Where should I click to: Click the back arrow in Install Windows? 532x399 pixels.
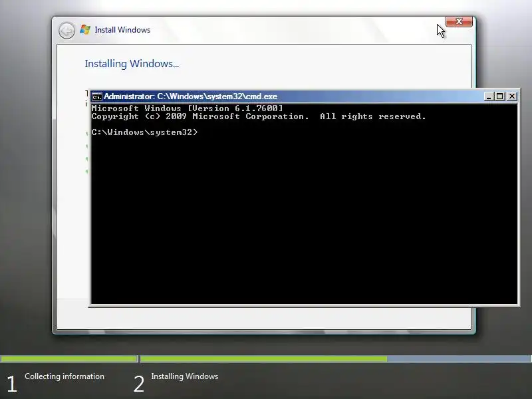pyautogui.click(x=66, y=31)
